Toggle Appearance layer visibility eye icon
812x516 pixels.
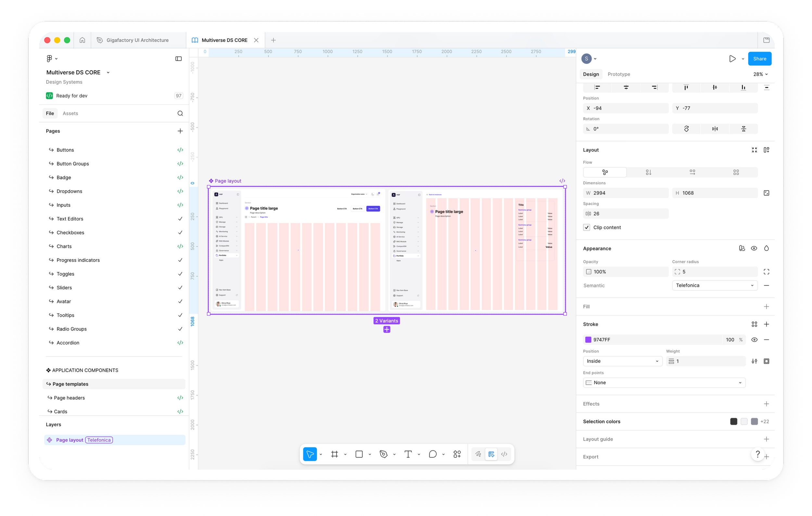click(x=754, y=248)
